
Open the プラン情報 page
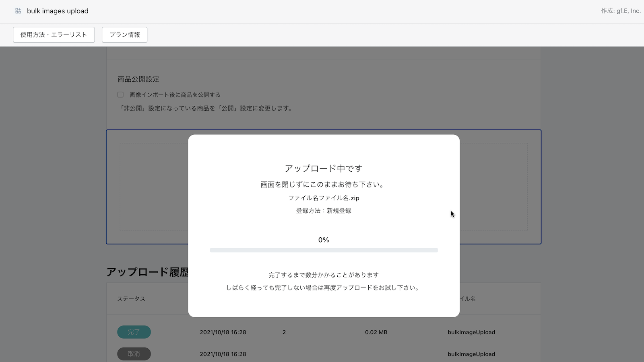124,35
